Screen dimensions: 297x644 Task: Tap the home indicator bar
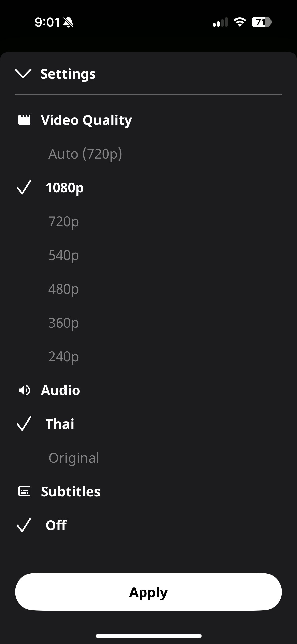148,636
